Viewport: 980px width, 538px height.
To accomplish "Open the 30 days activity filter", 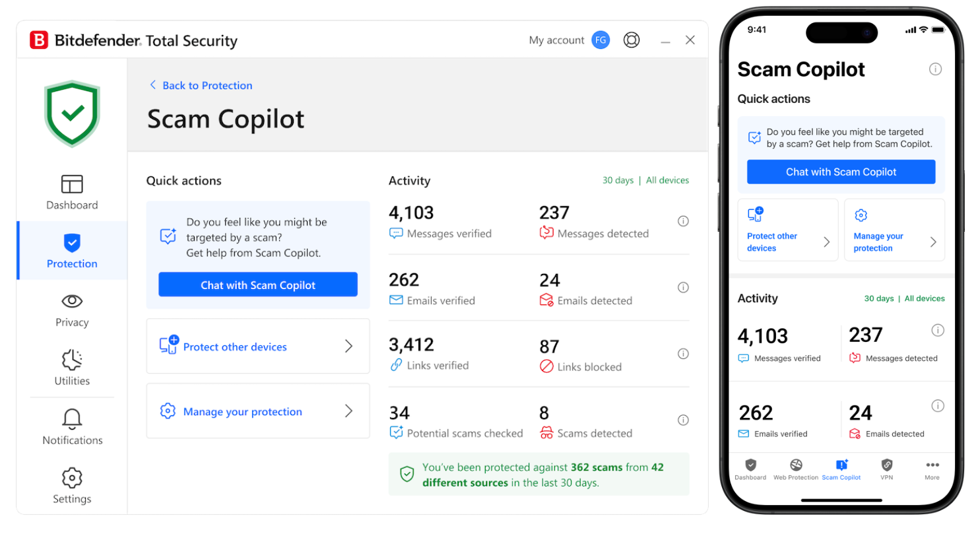I will 618,180.
